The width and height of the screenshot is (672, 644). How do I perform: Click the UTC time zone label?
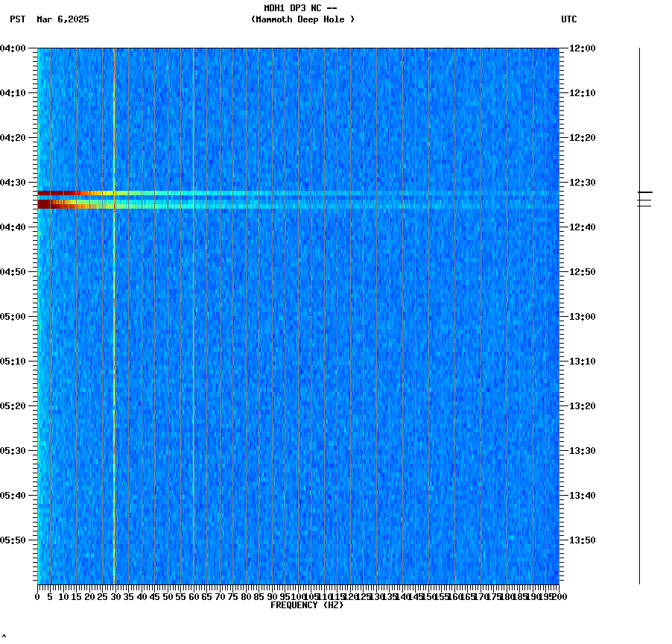[570, 20]
